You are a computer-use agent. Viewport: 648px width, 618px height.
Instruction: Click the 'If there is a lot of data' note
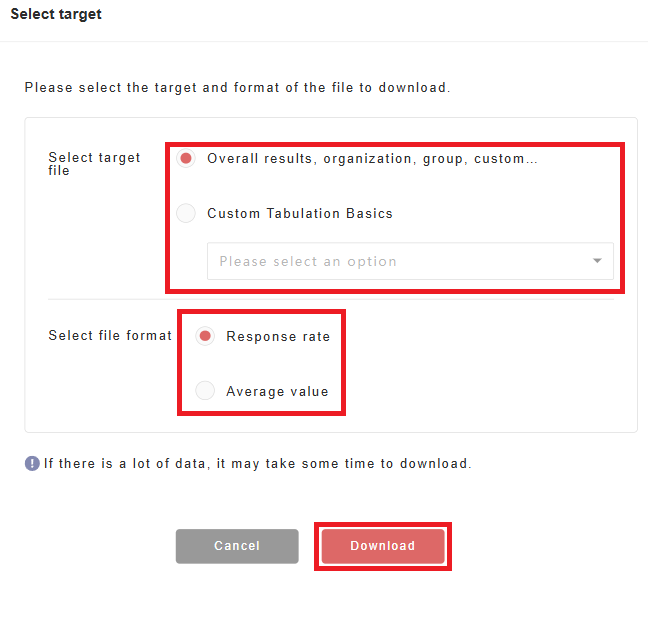[257, 463]
